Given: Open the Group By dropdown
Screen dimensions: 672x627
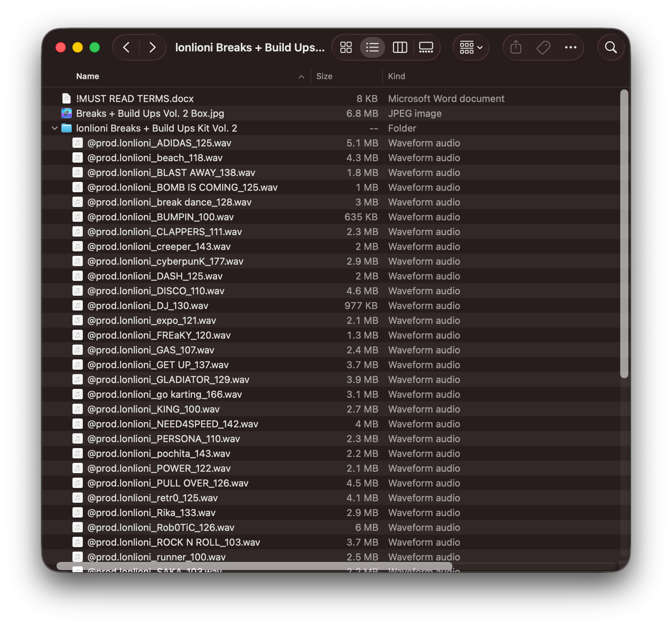Looking at the screenshot, I should 471,47.
